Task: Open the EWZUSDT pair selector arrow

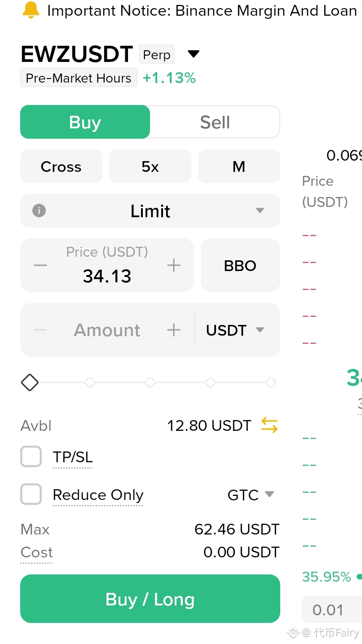Action: (x=193, y=54)
